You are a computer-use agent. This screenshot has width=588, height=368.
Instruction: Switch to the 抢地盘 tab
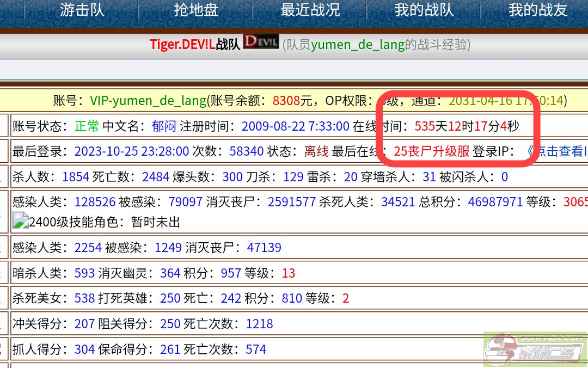pyautogui.click(x=196, y=10)
